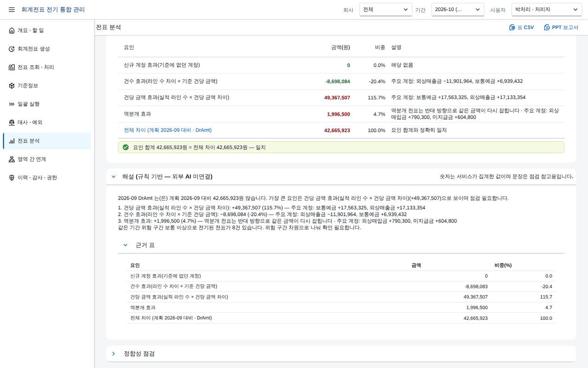Viewport: 588px width, 368px height.
Task: Click the CSV export icon
Action: coord(512,28)
